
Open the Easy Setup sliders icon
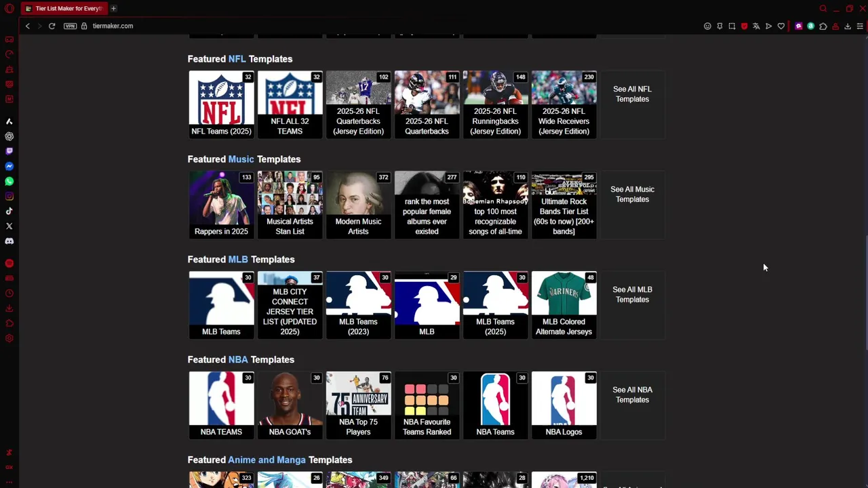tap(860, 26)
